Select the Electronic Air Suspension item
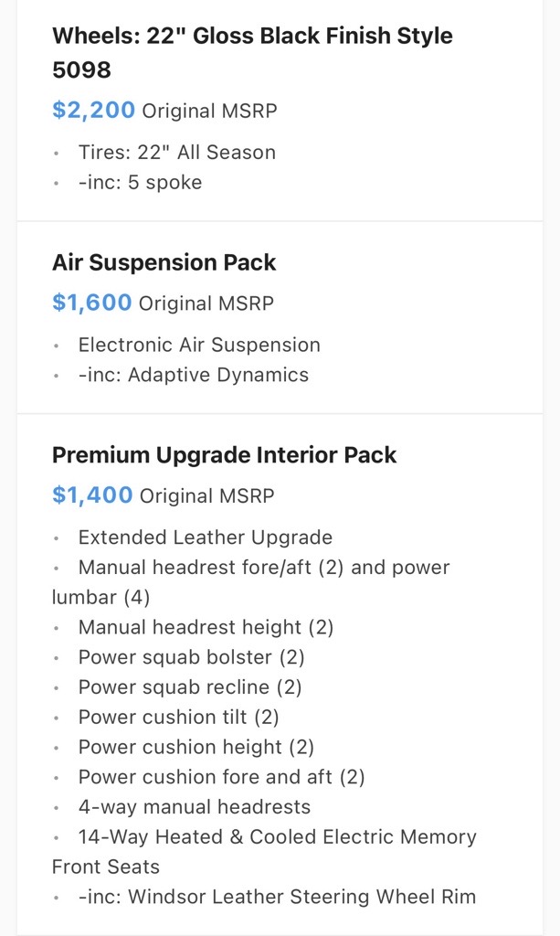 (199, 345)
